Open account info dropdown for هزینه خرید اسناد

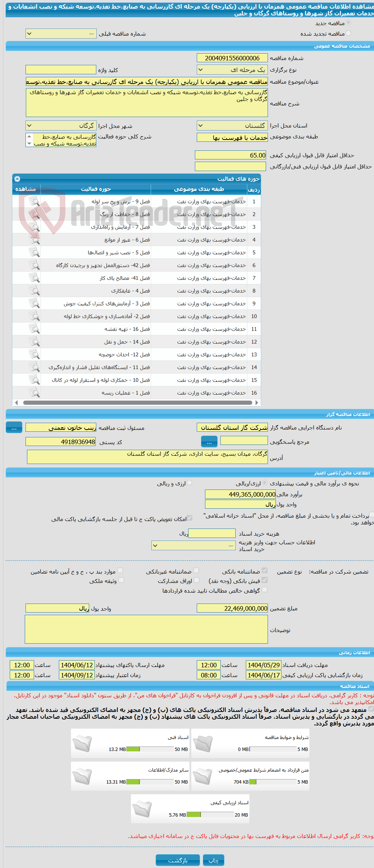pyautogui.click(x=193, y=545)
